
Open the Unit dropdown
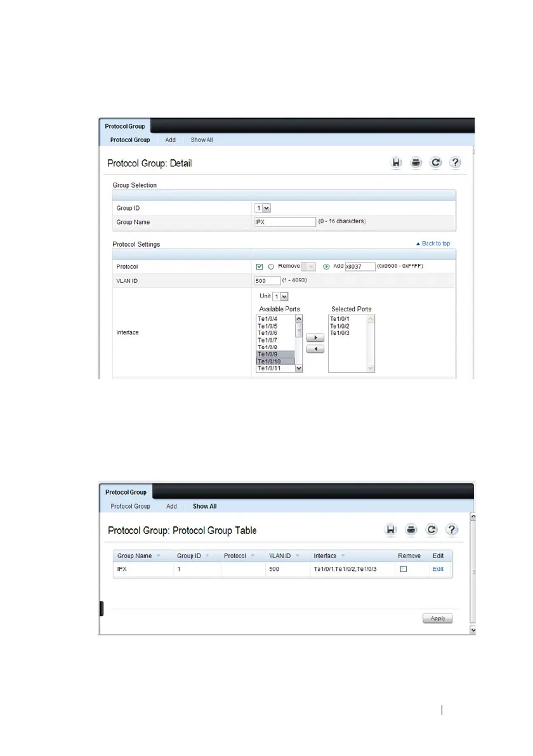tap(280, 297)
